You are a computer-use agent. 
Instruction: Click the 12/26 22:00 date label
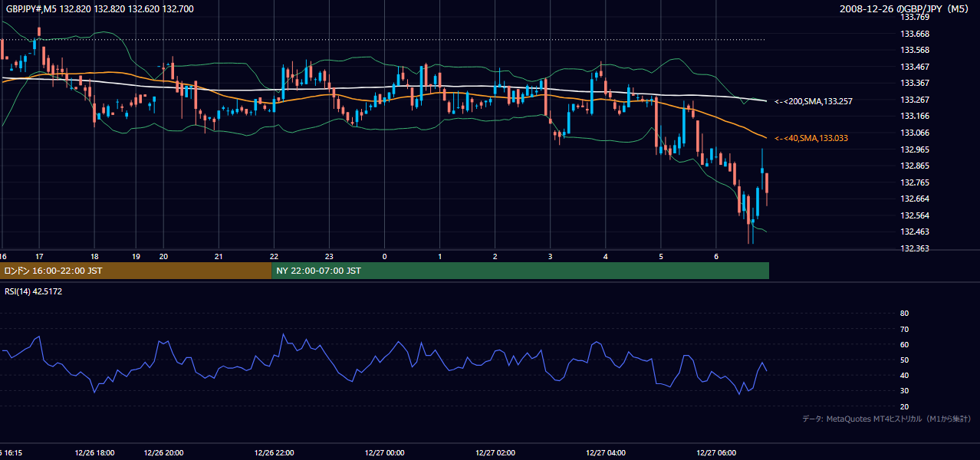click(x=274, y=452)
